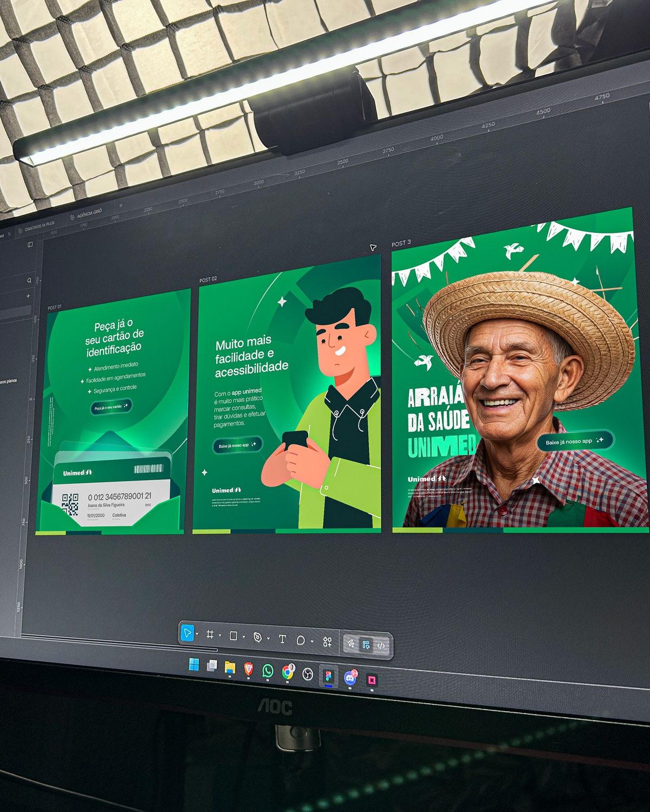Select the Rectangle shape tool
Image resolution: width=650 pixels, height=812 pixels.
point(233,636)
